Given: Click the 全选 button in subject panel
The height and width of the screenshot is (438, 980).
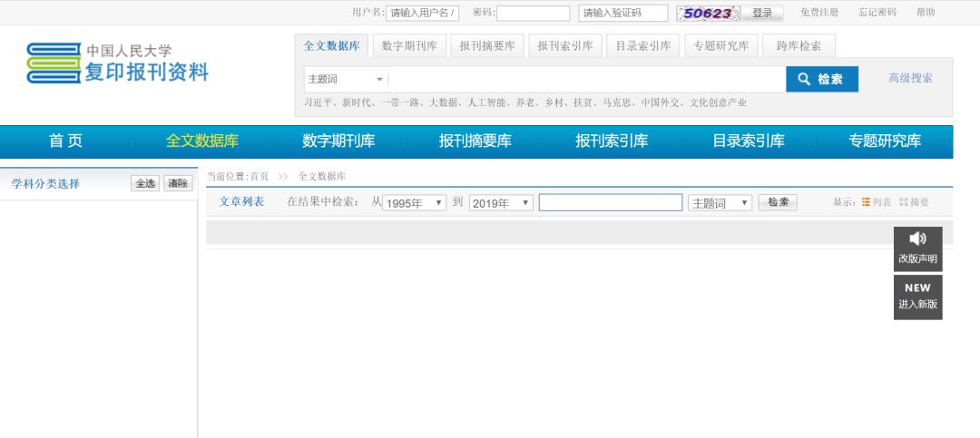Looking at the screenshot, I should click(x=145, y=183).
